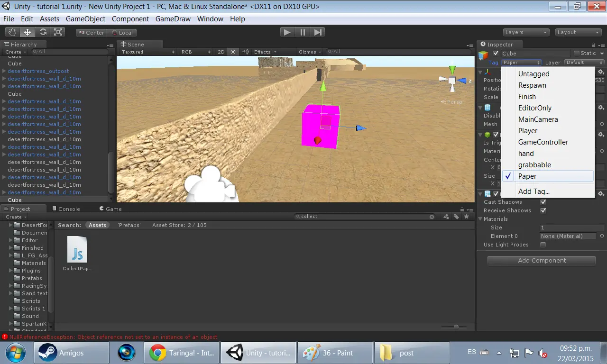Search by type in Project panel

coord(446,217)
